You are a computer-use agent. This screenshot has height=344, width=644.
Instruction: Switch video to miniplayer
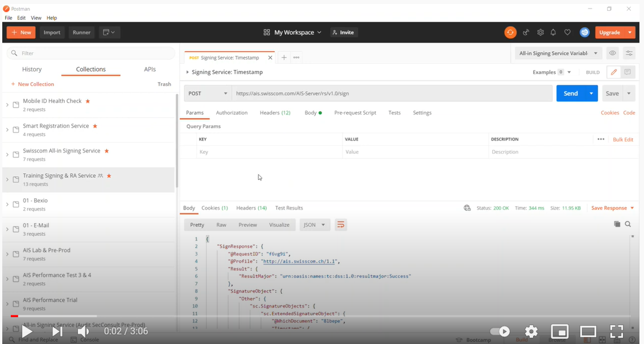[x=559, y=331]
